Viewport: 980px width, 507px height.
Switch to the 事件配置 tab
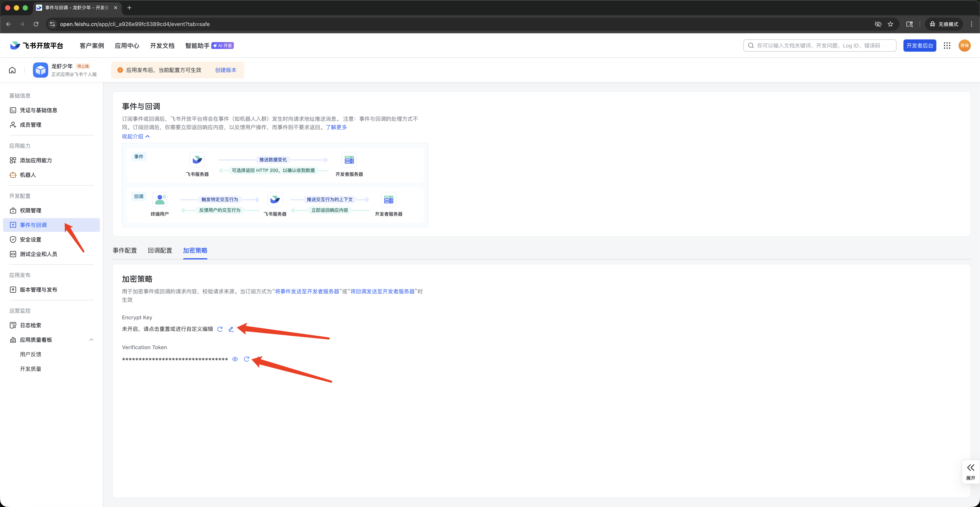(125, 250)
